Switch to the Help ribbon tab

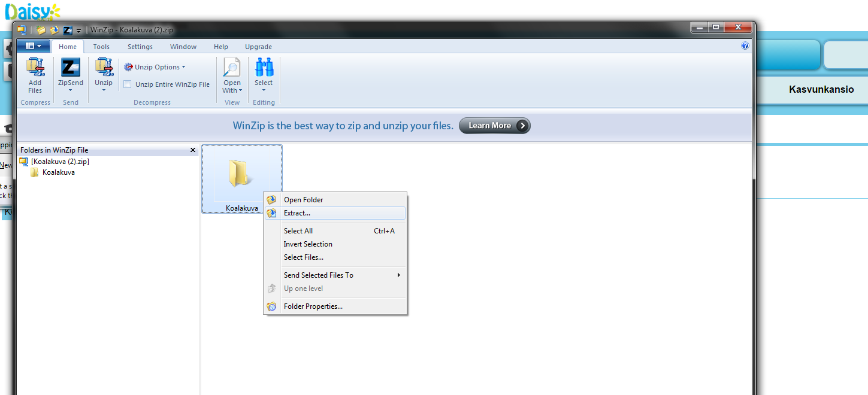click(x=221, y=47)
